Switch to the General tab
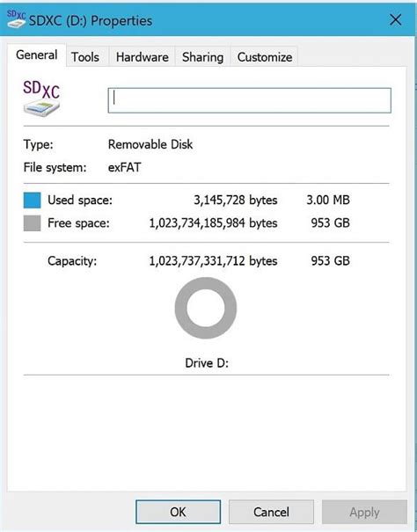 point(37,55)
